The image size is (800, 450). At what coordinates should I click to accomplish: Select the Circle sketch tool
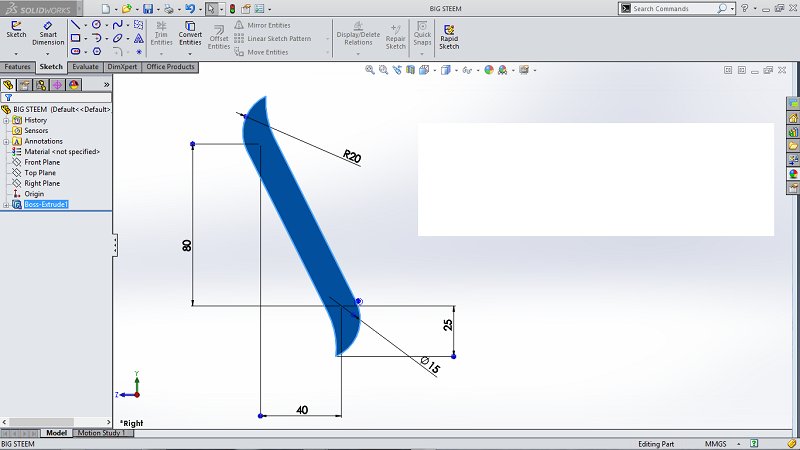coord(96,24)
